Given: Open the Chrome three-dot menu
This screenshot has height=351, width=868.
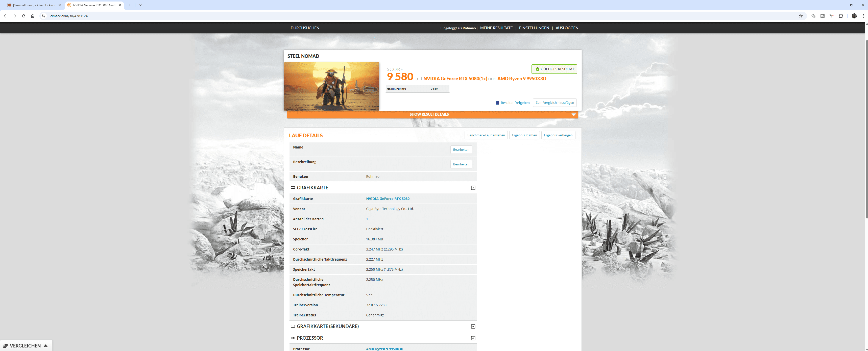Looking at the screenshot, I should point(863,16).
